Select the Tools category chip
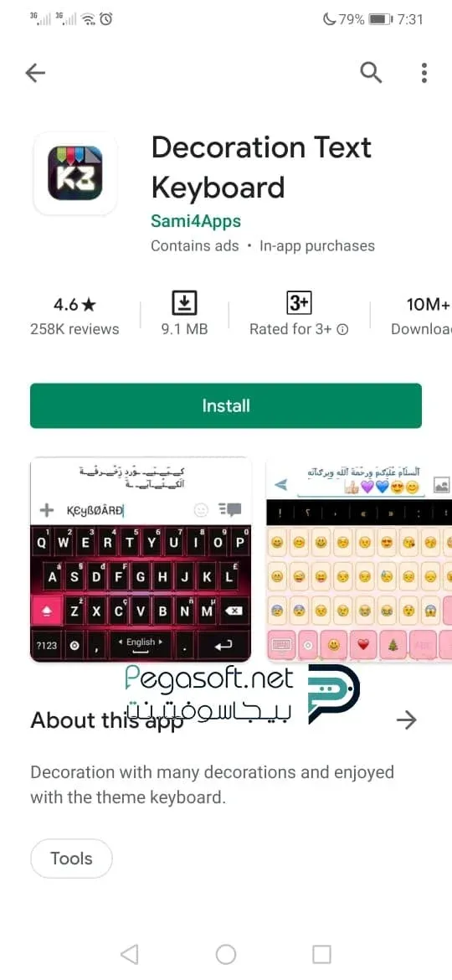The image size is (452, 980). [x=71, y=859]
